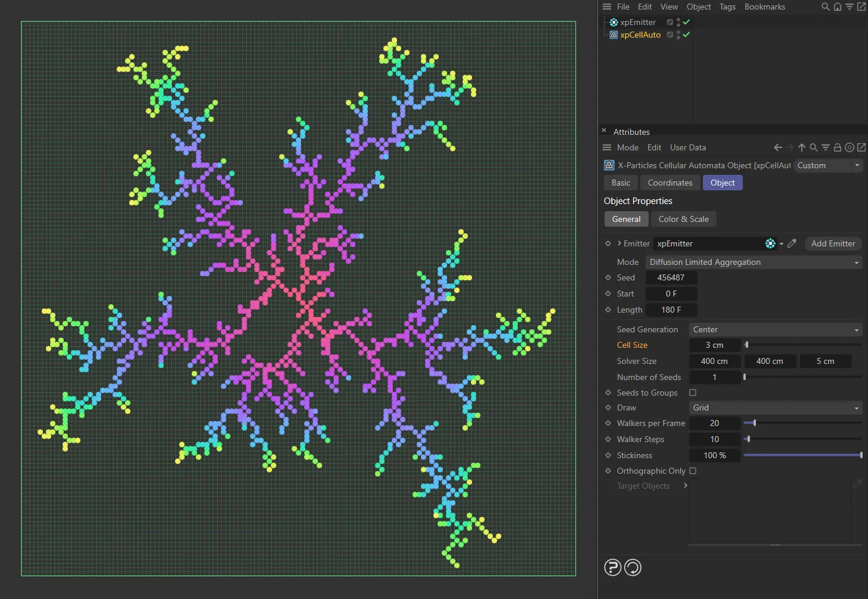The height and width of the screenshot is (599, 868).
Task: Switch to the Color & Scale tab
Action: [683, 219]
